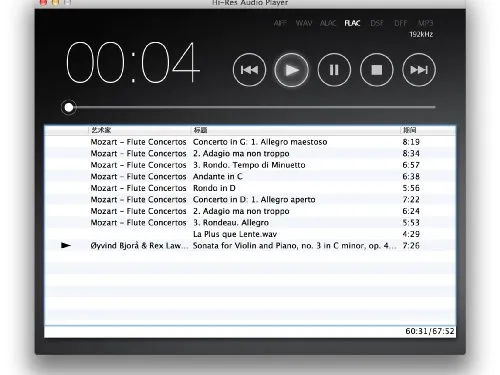
Task: Pause playback with the pause button
Action: point(334,70)
